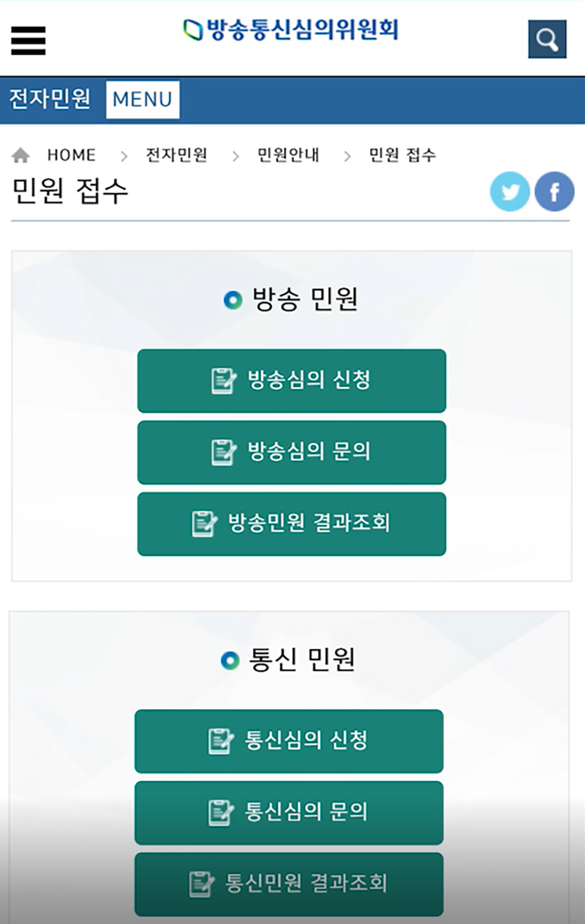
Task: Open 민원안내 breadcrumb link
Action: (x=288, y=155)
